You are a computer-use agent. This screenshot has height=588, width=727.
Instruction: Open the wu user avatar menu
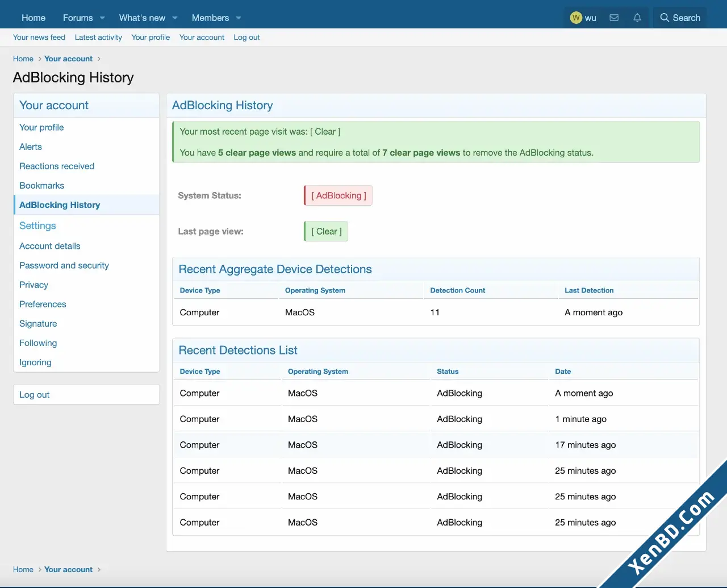click(583, 18)
